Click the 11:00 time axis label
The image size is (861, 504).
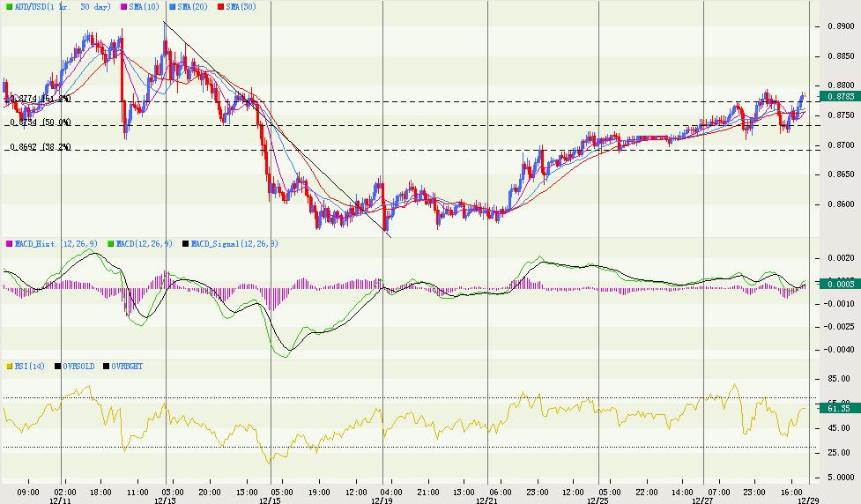click(137, 492)
